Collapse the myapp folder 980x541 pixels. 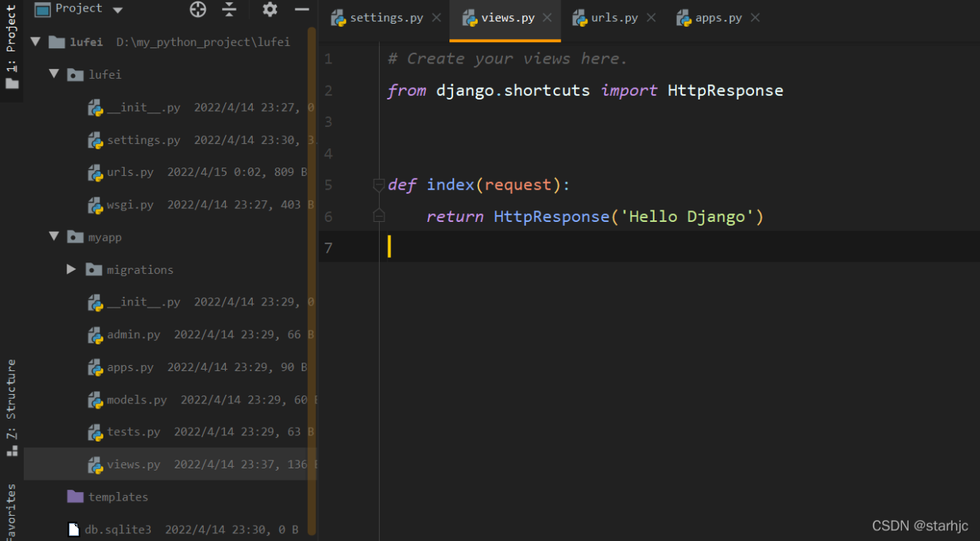coord(54,236)
